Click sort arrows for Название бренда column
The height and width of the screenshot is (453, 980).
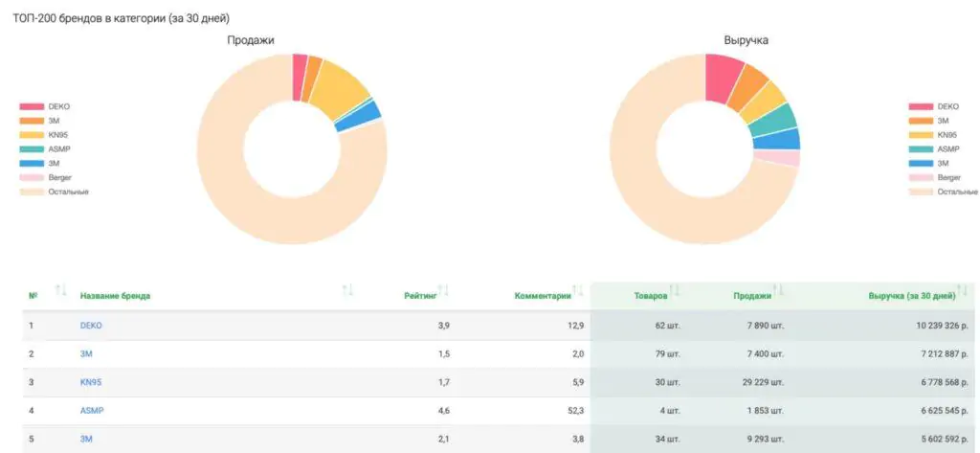347,290
